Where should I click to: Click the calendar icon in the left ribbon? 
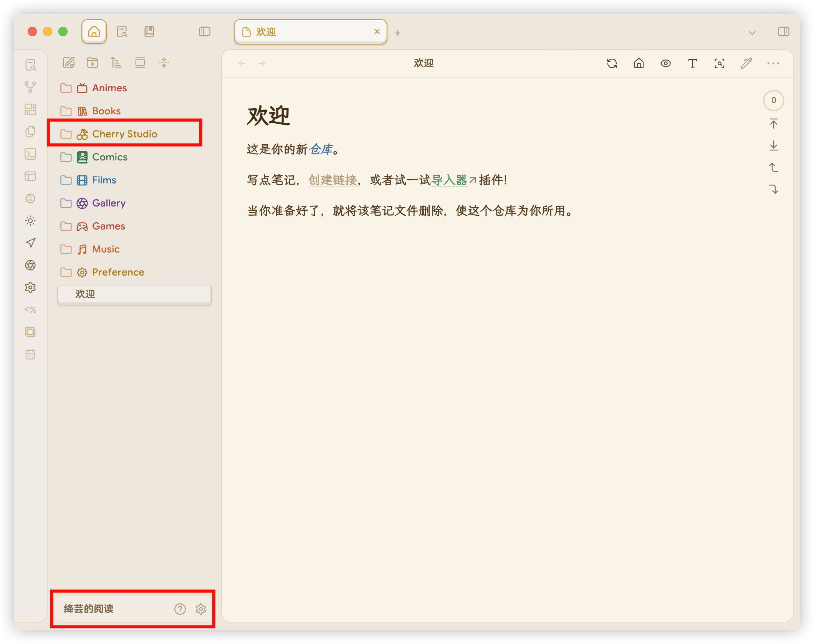pos(30,354)
